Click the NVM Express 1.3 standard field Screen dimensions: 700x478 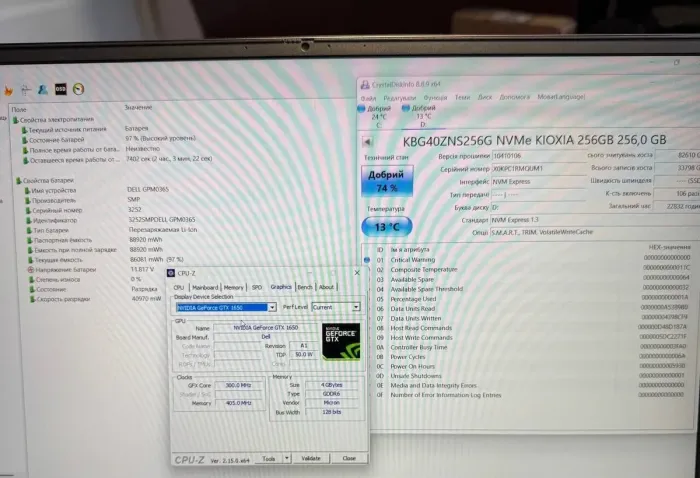point(594,220)
